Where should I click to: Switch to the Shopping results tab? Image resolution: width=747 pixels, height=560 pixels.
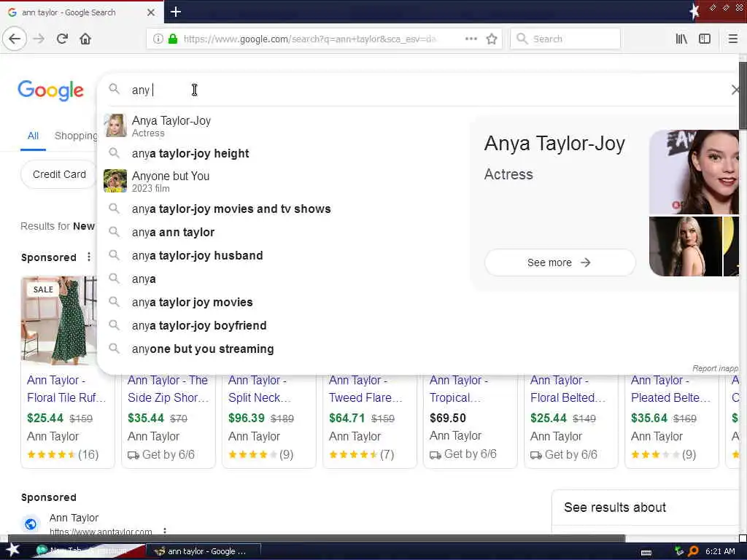tap(76, 136)
